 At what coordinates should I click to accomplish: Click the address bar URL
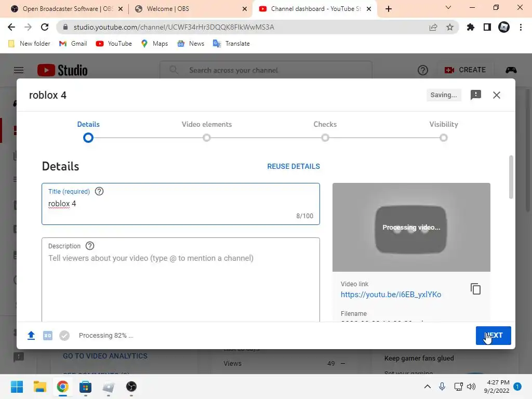point(174,27)
